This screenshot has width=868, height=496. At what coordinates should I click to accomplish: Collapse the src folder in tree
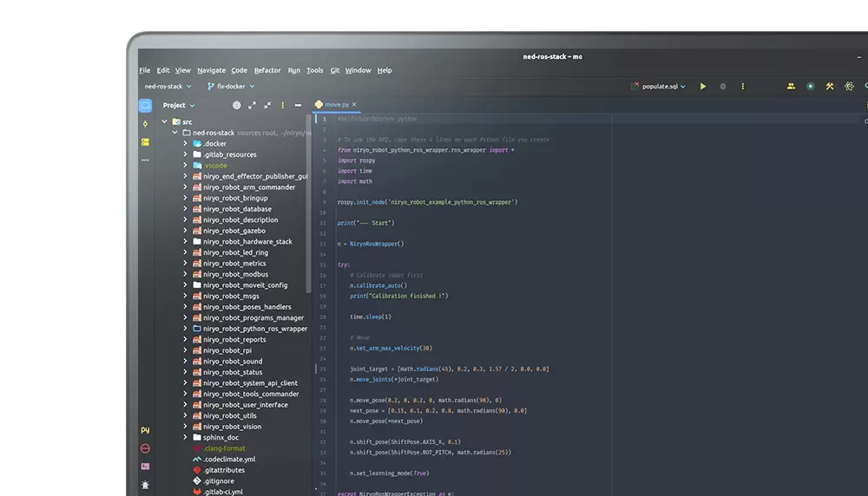point(164,122)
